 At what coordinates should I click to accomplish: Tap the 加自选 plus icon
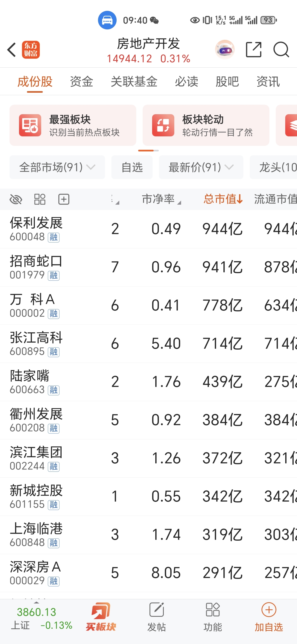(269, 610)
